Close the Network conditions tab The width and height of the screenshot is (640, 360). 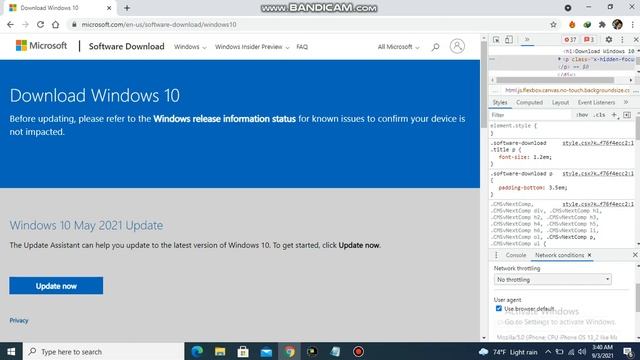(x=589, y=255)
